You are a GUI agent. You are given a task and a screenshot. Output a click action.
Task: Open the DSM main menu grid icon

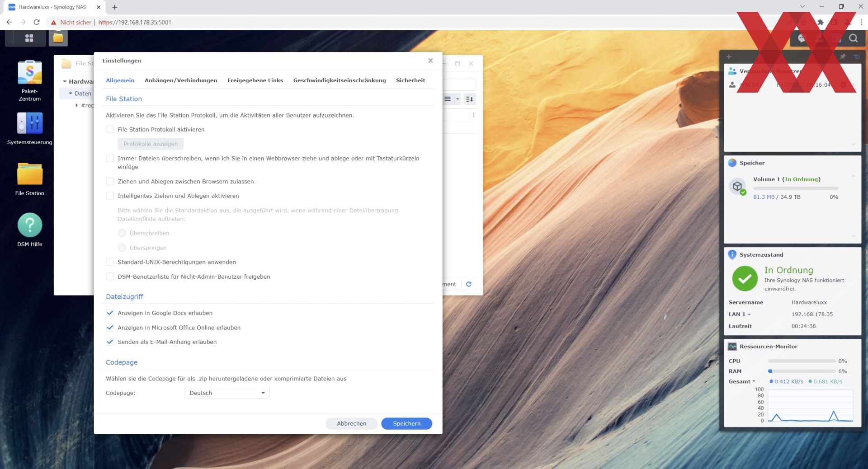click(x=29, y=38)
